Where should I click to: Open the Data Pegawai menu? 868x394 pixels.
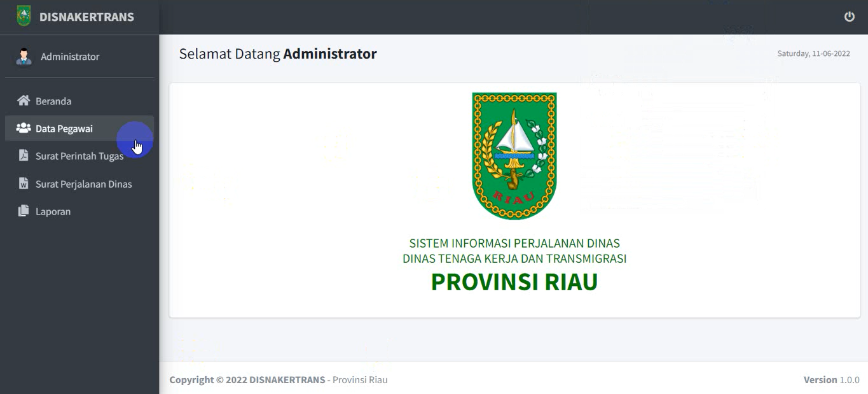(79, 128)
